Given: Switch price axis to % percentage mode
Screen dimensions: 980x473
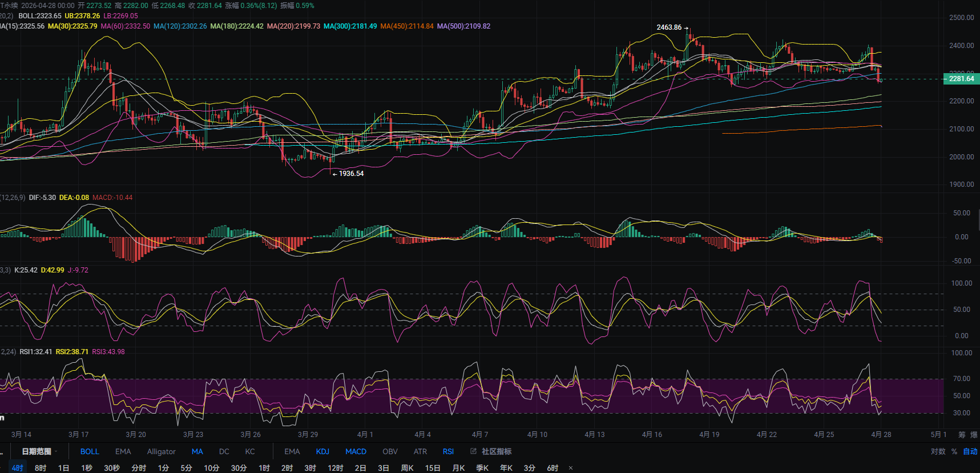Looking at the screenshot, I should pyautogui.click(x=954, y=451).
